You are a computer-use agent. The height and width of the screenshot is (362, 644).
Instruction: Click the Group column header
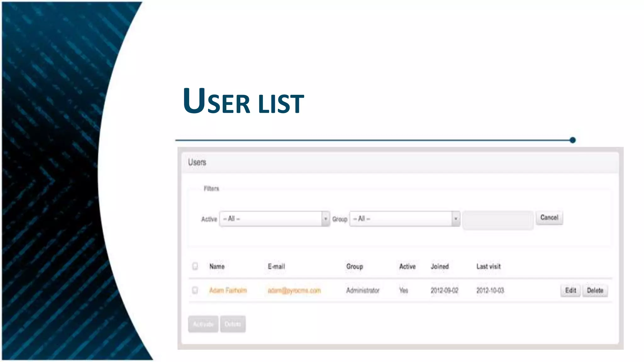354,266
